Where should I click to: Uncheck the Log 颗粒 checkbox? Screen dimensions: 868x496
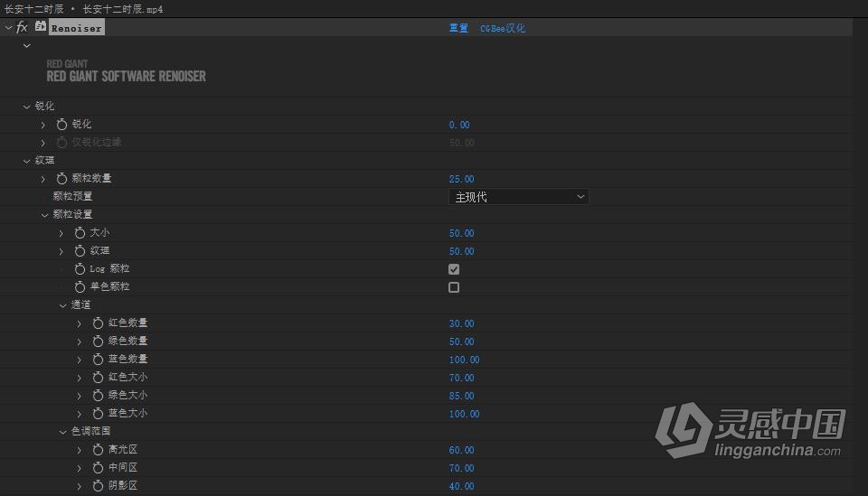tap(454, 269)
